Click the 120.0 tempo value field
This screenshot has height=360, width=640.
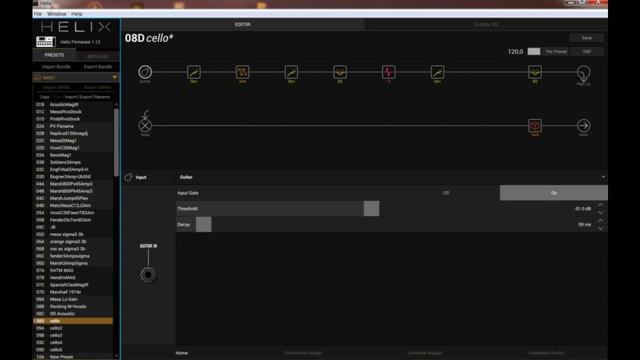515,51
